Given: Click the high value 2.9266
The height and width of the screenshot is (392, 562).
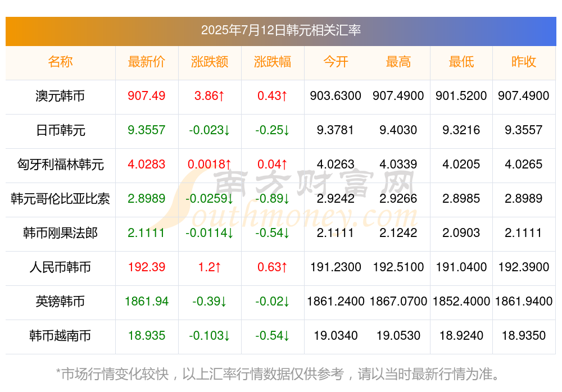Looking at the screenshot, I should (x=398, y=198).
